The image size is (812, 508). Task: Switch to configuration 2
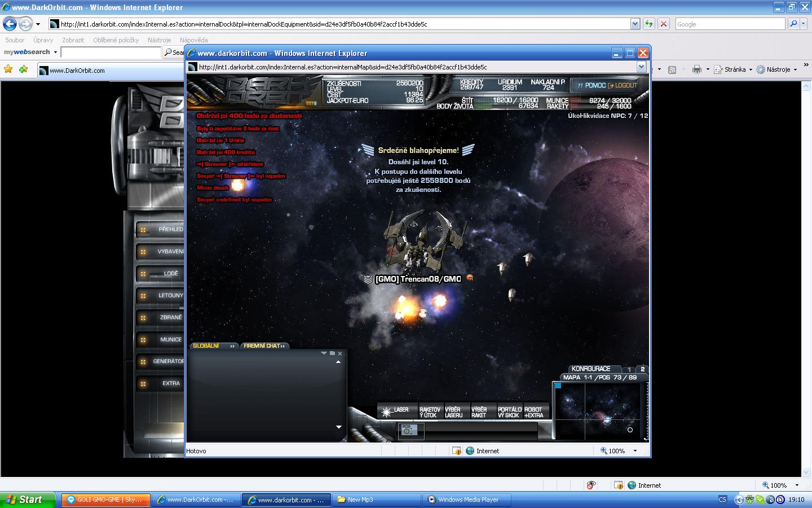pos(642,369)
